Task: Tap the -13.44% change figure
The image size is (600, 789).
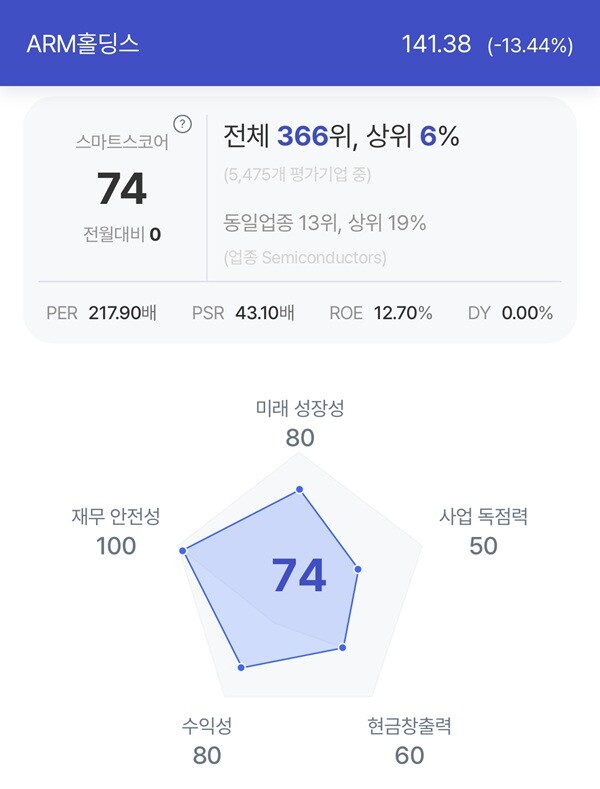Action: pyautogui.click(x=530, y=45)
